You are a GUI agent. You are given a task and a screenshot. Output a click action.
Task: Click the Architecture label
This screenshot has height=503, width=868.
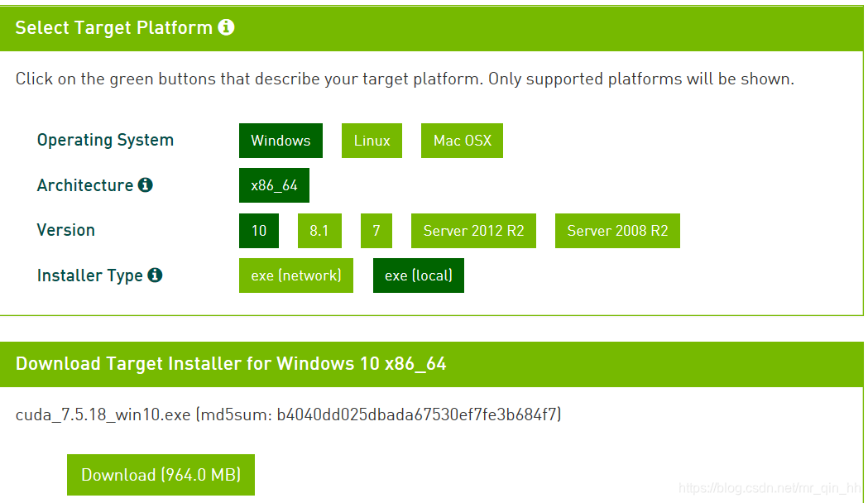tap(85, 184)
